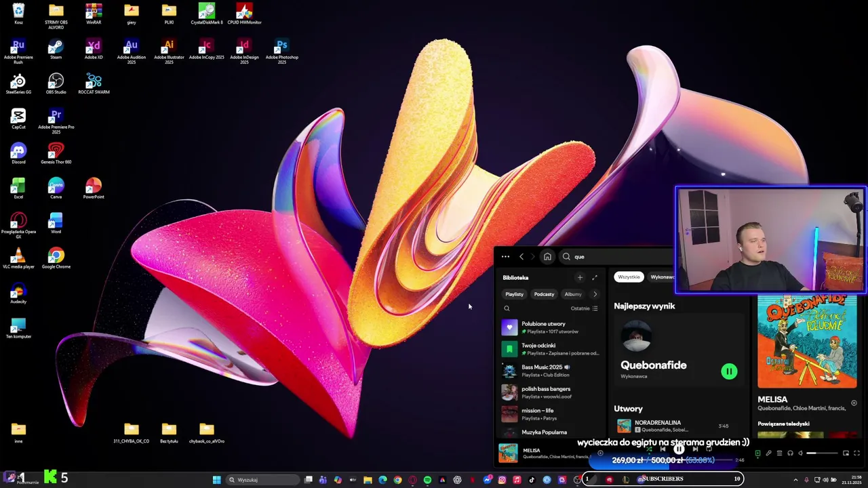Select Wszystkie search results tab
The height and width of the screenshot is (488, 868).
[629, 277]
